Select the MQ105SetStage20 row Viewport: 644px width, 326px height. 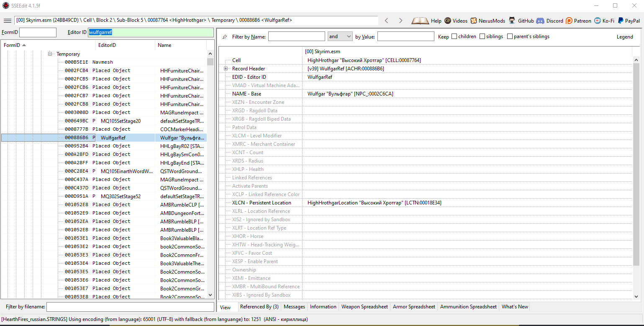point(104,121)
